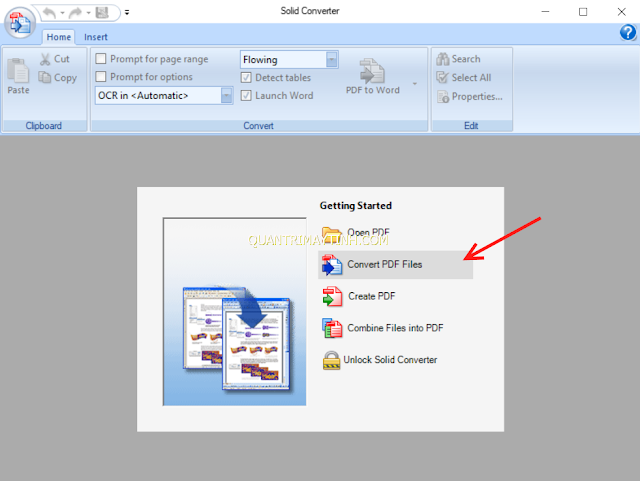Click the Undo arrow in quick access toolbar
The image size is (640, 481).
(49, 13)
